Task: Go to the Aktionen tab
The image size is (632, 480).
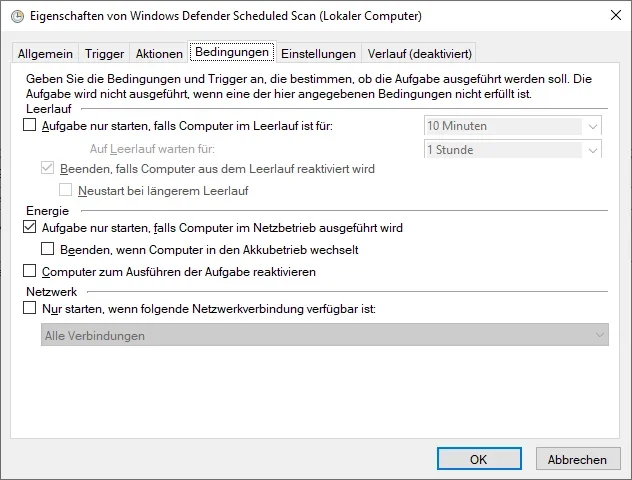Action: click(x=159, y=53)
